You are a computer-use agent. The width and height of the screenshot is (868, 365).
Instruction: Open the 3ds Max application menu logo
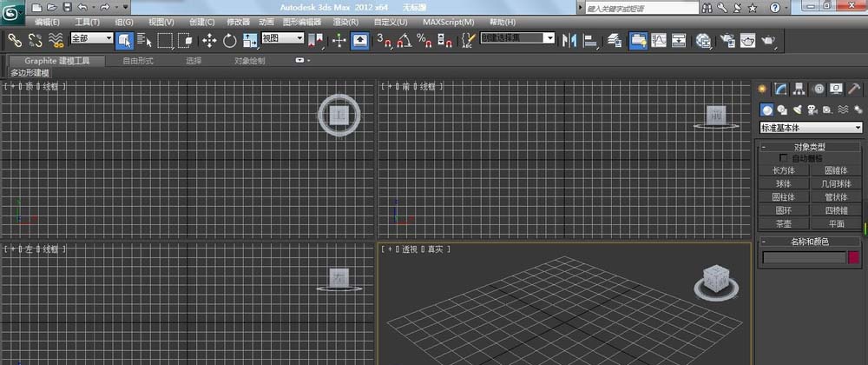point(11,12)
